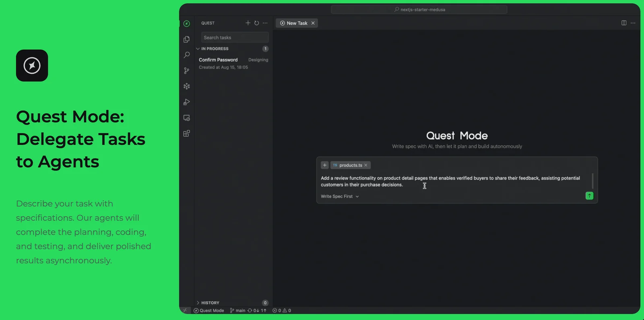
Task: Open the Quest compass icon in activity bar
Action: [x=186, y=24]
